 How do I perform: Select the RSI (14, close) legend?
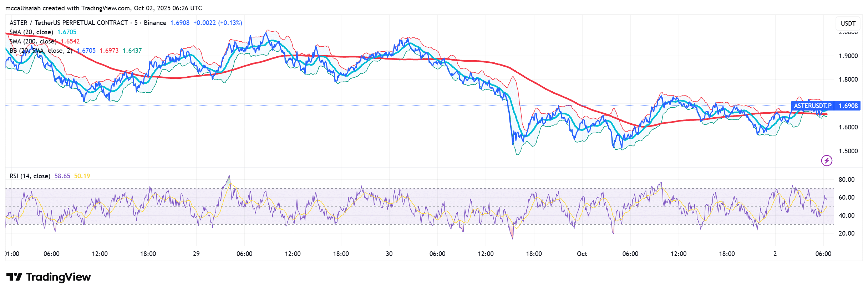[x=30, y=176]
